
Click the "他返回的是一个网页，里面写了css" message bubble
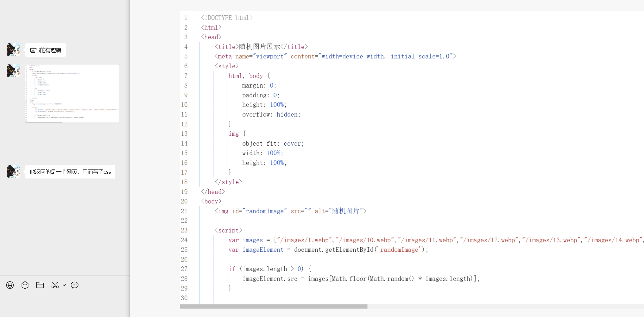pyautogui.click(x=70, y=172)
